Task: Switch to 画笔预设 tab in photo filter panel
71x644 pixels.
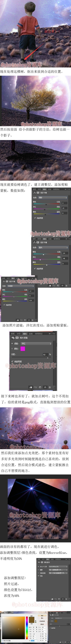Action: click(x=39, y=334)
